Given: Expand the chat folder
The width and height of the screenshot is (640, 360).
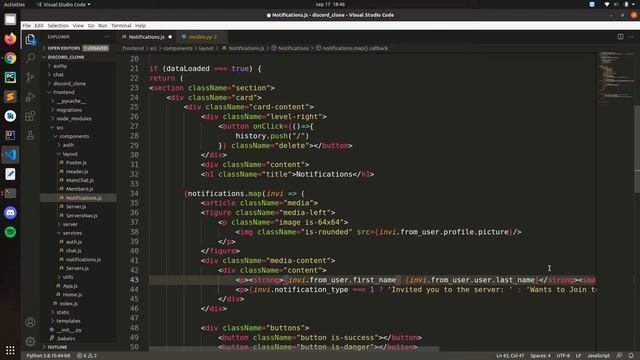Looking at the screenshot, I should coord(58,75).
